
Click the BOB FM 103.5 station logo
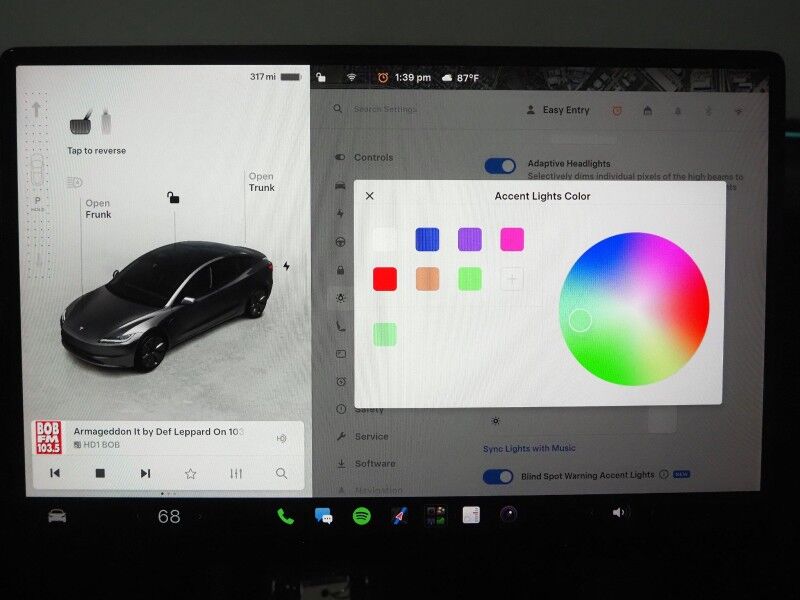click(48, 437)
